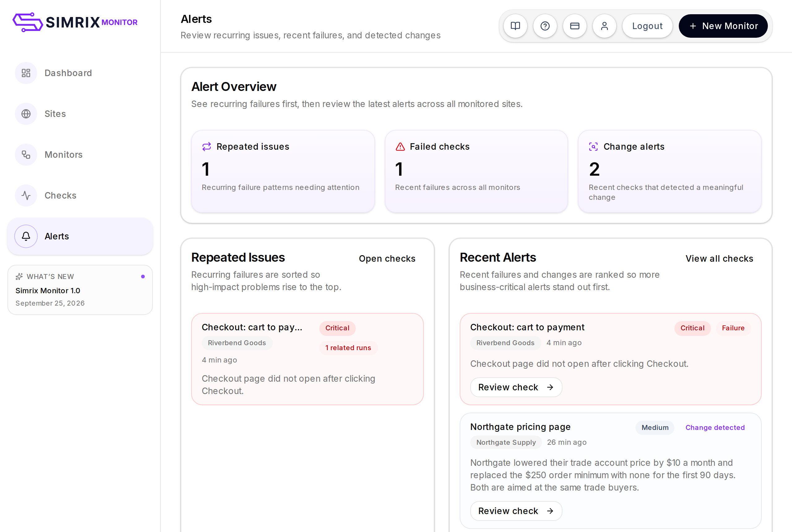Review check for Checkout: cart to payment
Image resolution: width=792 pixels, height=532 pixels.
tap(516, 387)
